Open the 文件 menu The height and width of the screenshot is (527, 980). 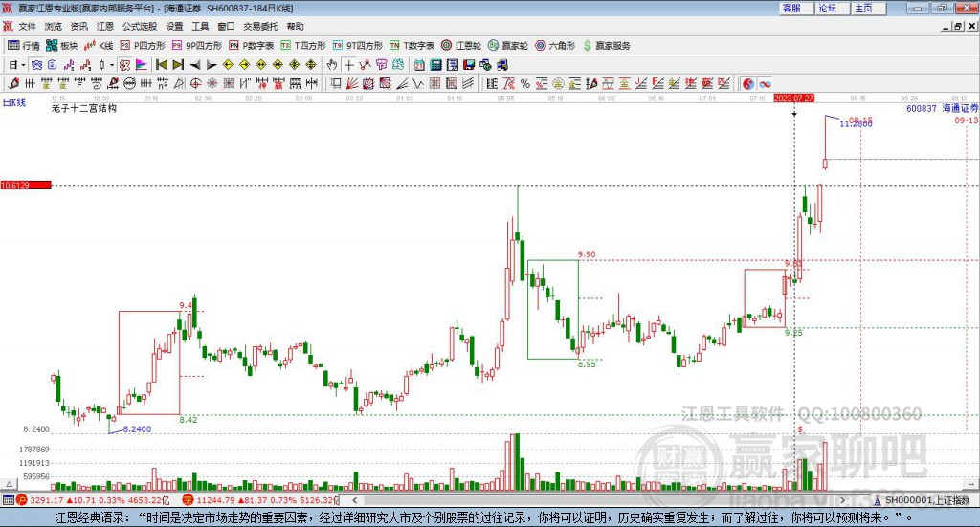(27, 26)
